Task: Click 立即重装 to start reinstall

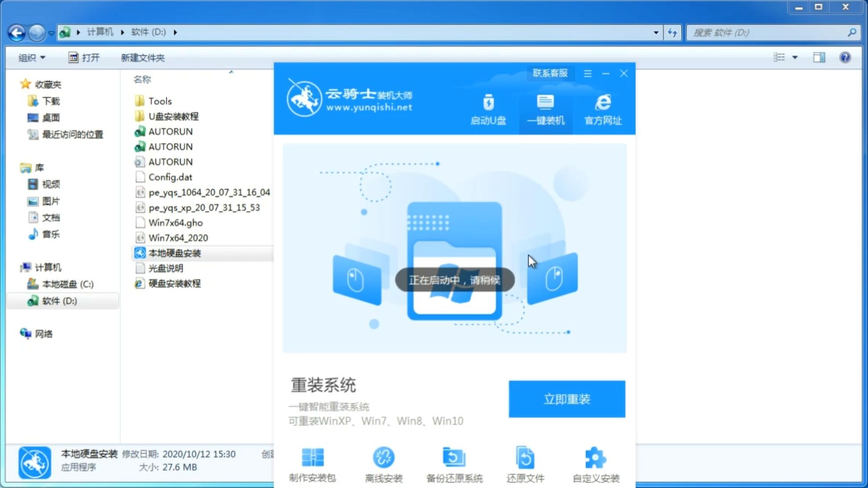Action: click(566, 398)
